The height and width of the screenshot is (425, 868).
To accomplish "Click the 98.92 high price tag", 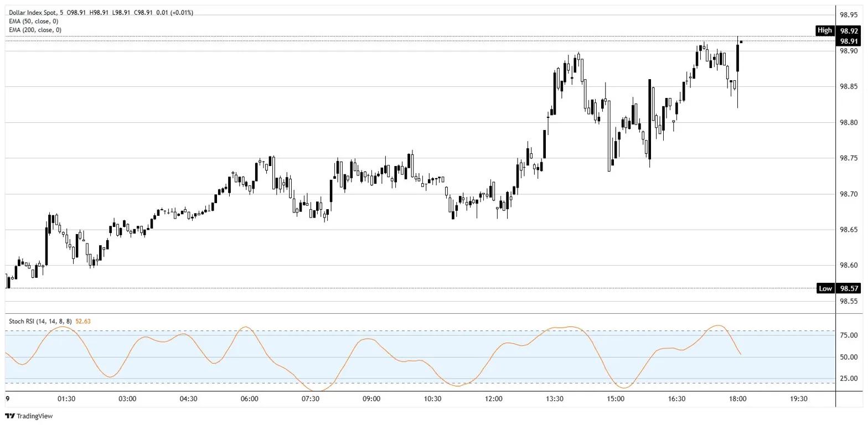I will 849,31.
